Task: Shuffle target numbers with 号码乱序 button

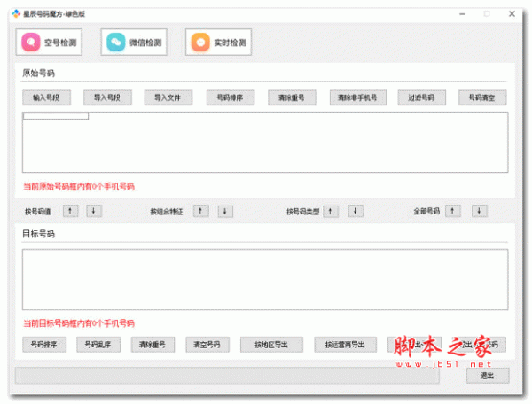Action: click(x=98, y=345)
